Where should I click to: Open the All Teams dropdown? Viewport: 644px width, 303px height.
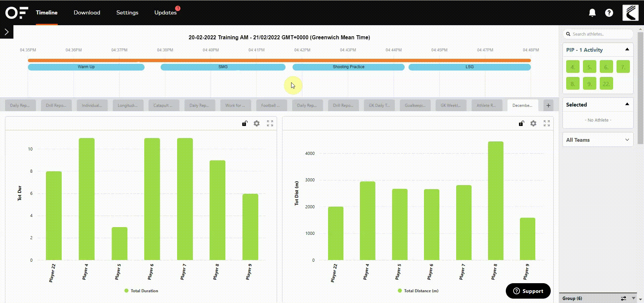[x=598, y=139]
